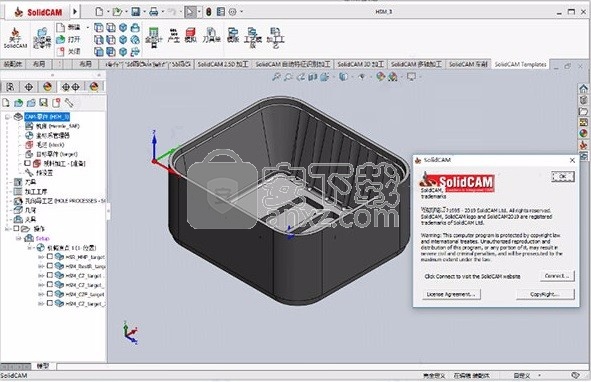Click the 模板 templates icon in ribbon

pyautogui.click(x=233, y=35)
